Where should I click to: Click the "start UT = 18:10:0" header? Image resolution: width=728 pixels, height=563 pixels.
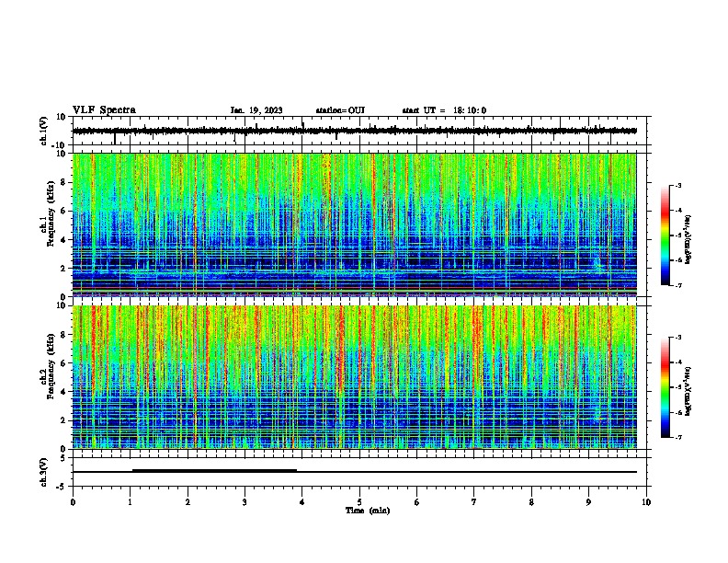[444, 110]
